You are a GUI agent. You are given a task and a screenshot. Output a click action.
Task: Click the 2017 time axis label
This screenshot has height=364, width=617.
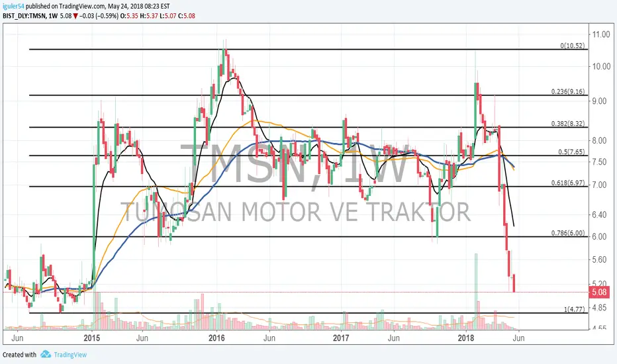point(341,338)
